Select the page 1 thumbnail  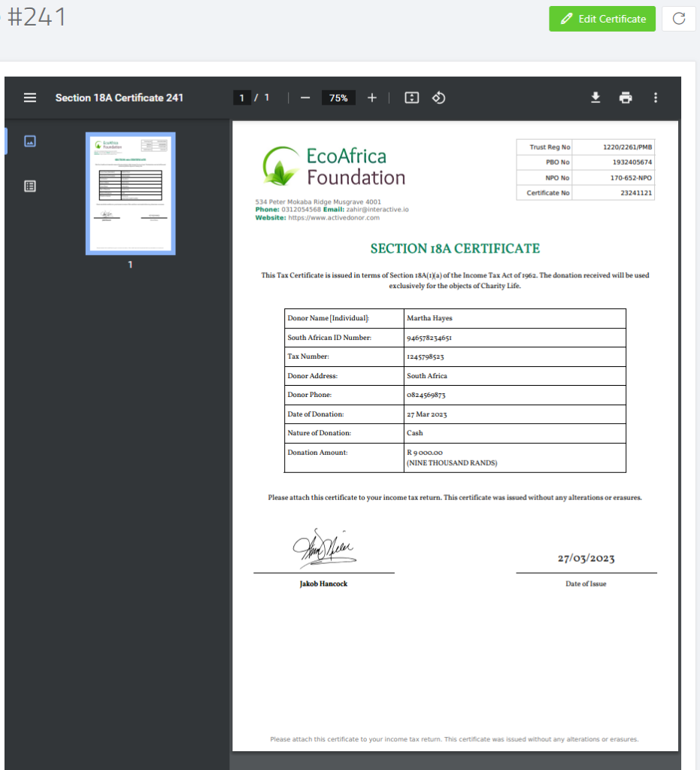point(131,193)
